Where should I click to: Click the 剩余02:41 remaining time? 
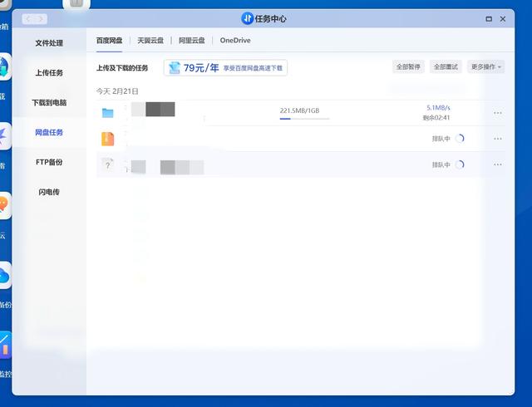pyautogui.click(x=436, y=118)
